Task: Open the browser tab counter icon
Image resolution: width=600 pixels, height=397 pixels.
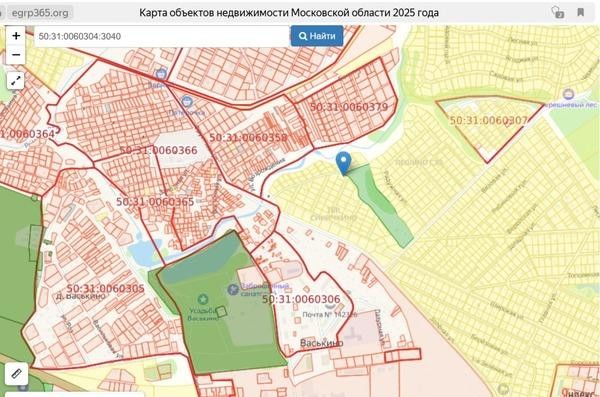Action: (558, 12)
